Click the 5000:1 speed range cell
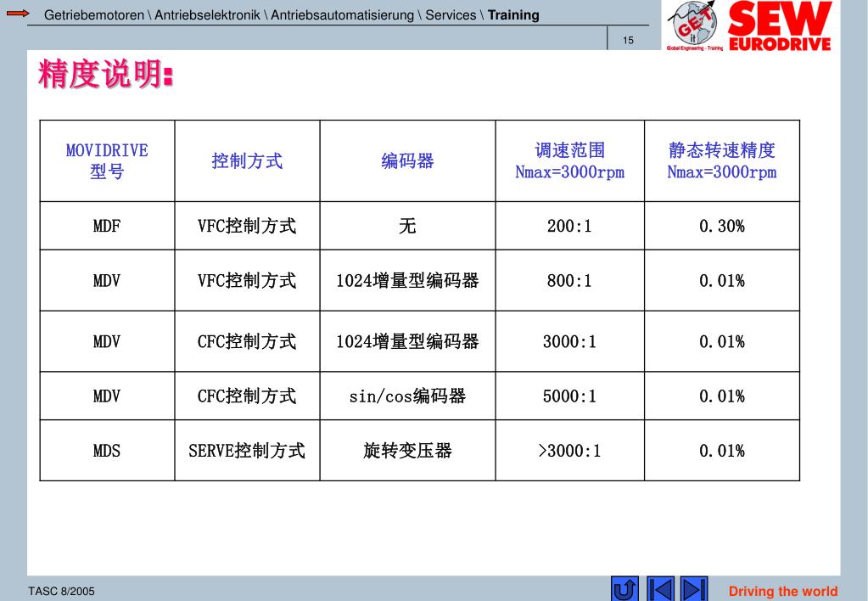Screen dimensions: 868x601 click(x=569, y=396)
